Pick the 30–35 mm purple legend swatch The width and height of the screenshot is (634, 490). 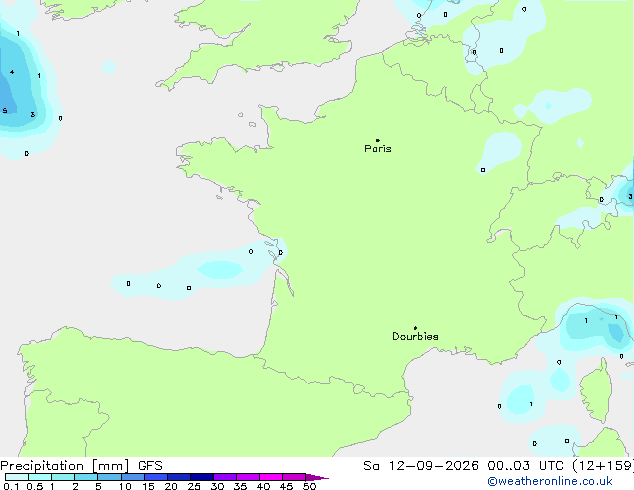coord(225,477)
